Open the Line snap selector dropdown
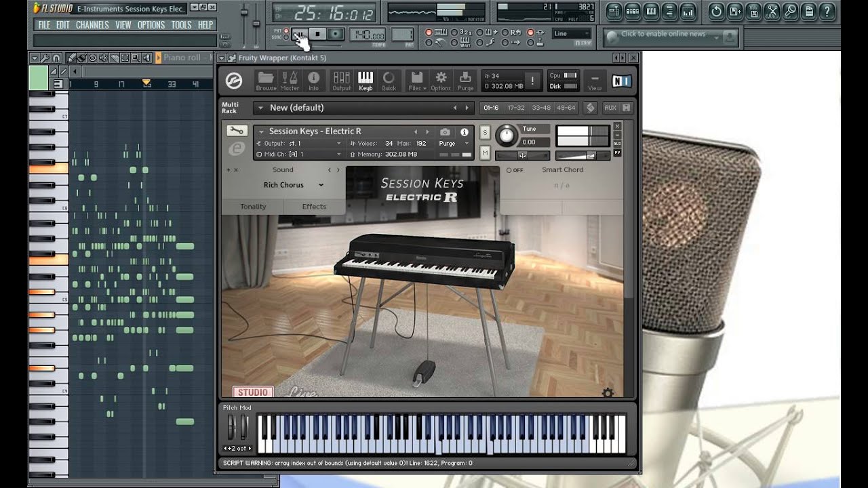 pyautogui.click(x=572, y=33)
